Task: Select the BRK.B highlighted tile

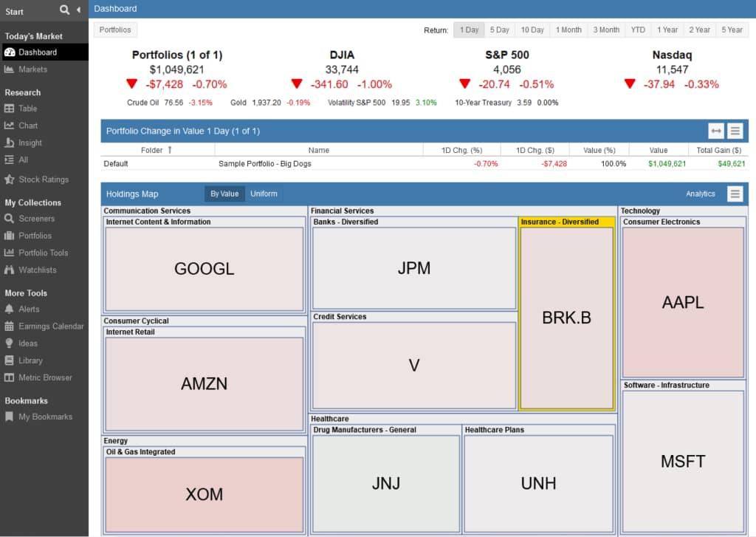Action: click(x=566, y=318)
